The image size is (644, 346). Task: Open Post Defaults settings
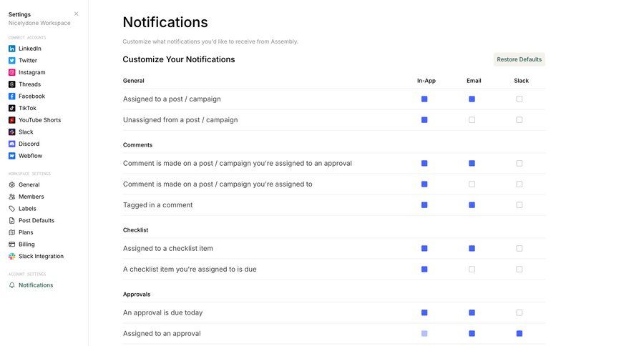point(36,220)
